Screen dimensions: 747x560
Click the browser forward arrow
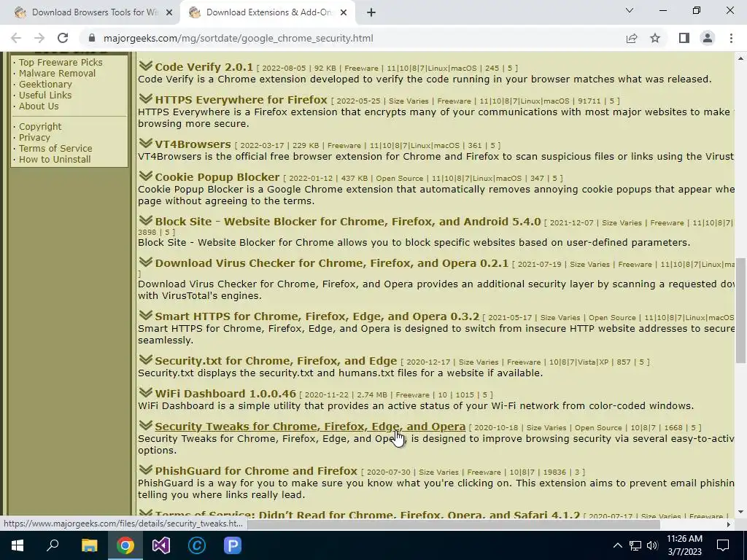pos(39,38)
